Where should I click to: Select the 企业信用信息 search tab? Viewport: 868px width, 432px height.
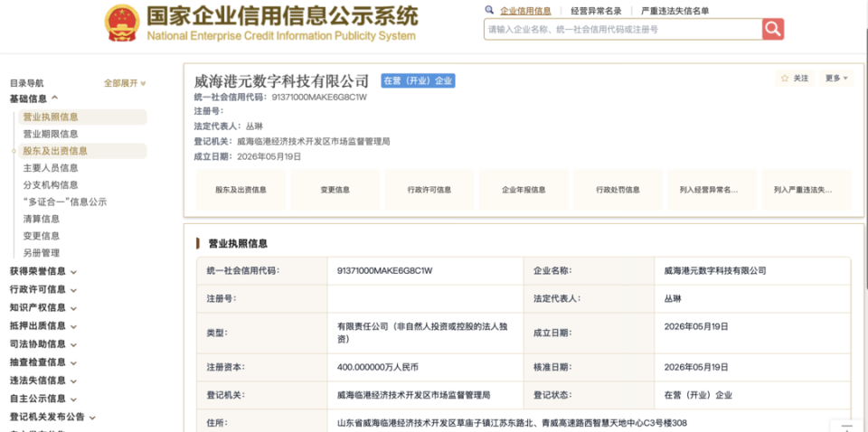click(525, 11)
